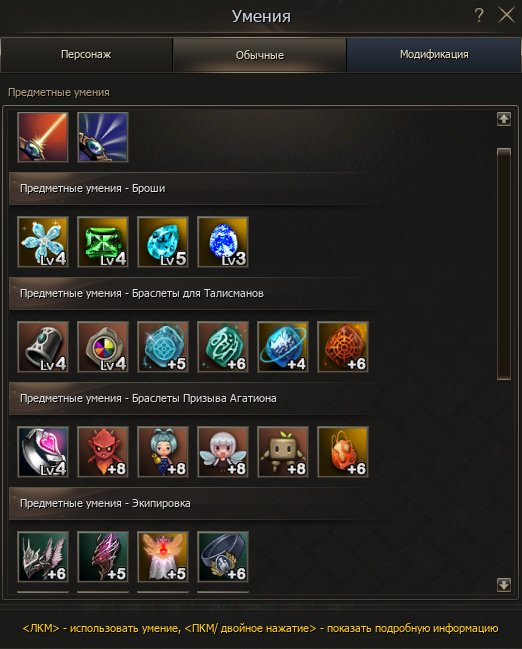522x649 pixels.
Task: Summon the winged fairy agathion +8
Action: pos(223,452)
